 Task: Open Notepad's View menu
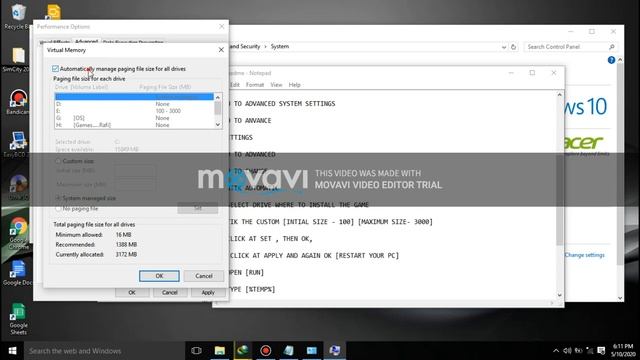[276, 85]
